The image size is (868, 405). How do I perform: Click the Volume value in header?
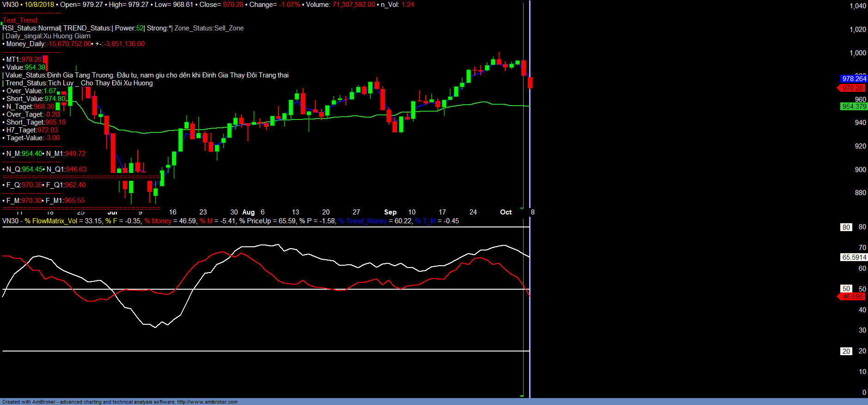tap(353, 5)
